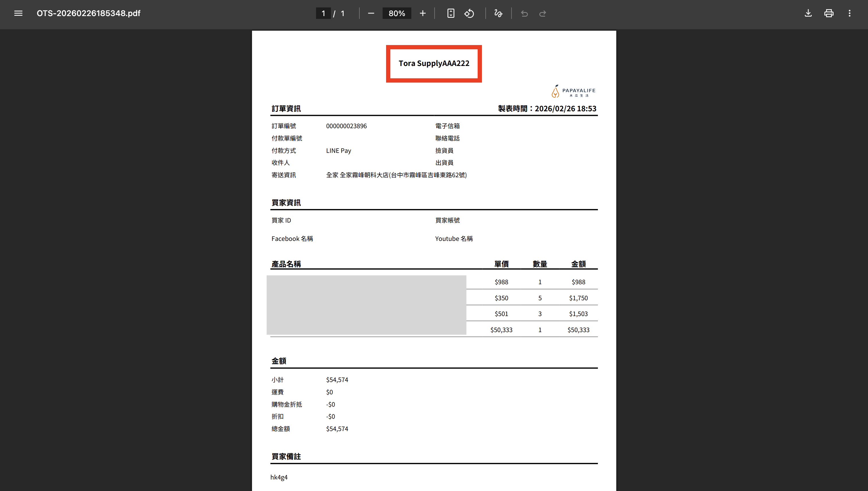Click the OTS-20260226185348.pdf file title

88,13
